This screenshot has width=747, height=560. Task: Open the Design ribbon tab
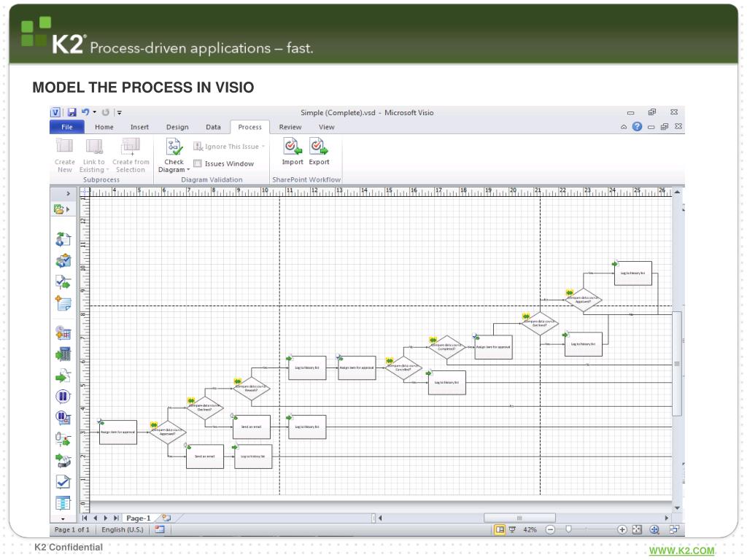coord(177,127)
